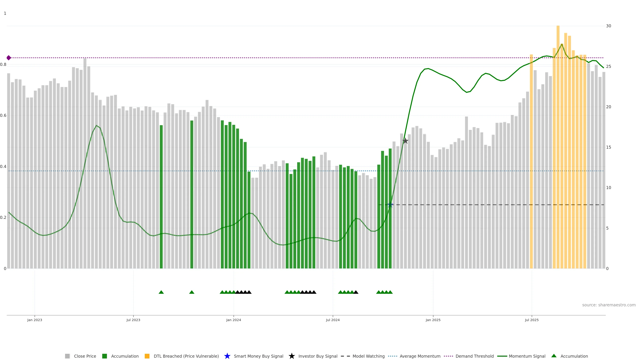Viewport: 644px width, 362px height.
Task: Click the tallest orange DTL Breached bar
Action: 558,150
